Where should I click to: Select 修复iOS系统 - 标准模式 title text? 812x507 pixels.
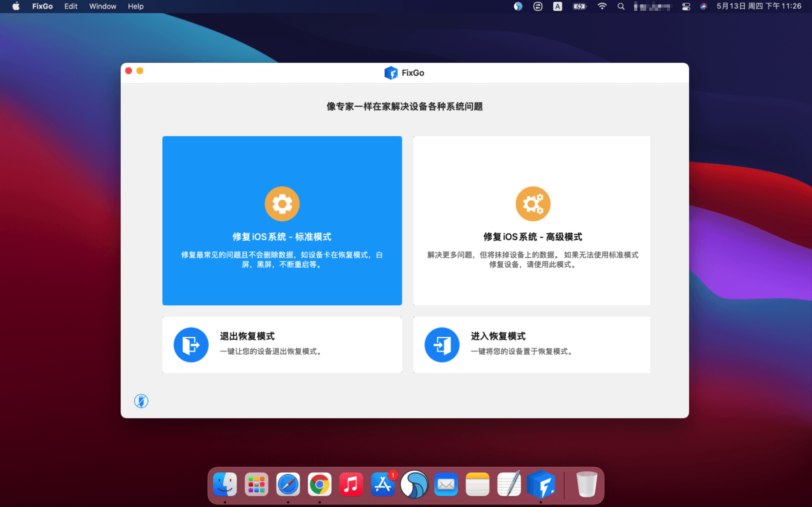coord(282,237)
